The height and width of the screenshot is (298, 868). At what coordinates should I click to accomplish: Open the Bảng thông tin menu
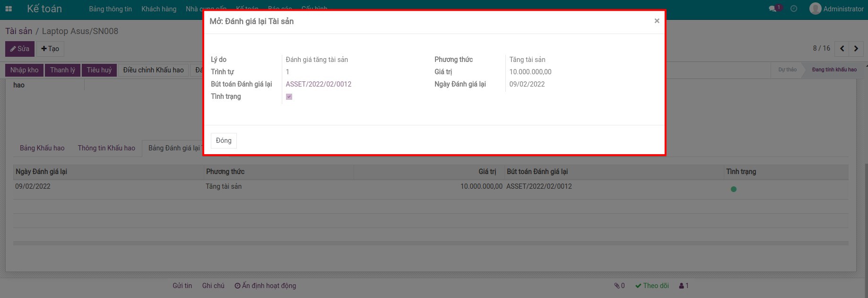[x=110, y=9]
